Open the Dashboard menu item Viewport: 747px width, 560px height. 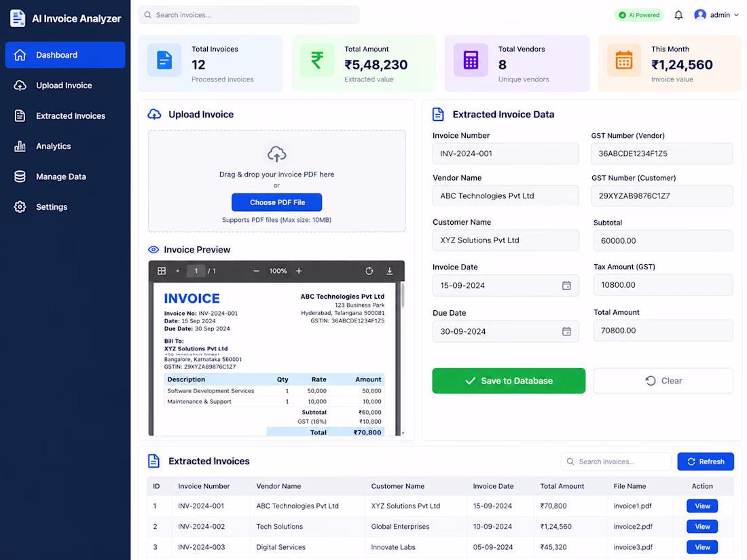[65, 55]
